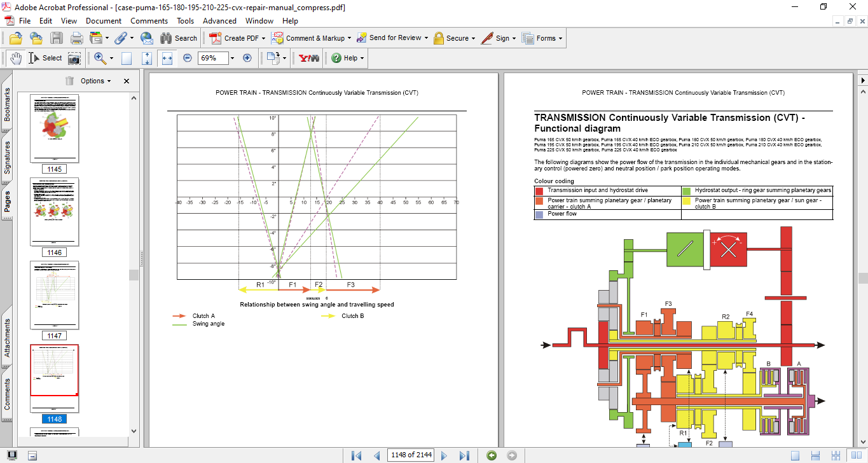Open the Options dropdown in Pages panel
868x463 pixels.
point(95,81)
